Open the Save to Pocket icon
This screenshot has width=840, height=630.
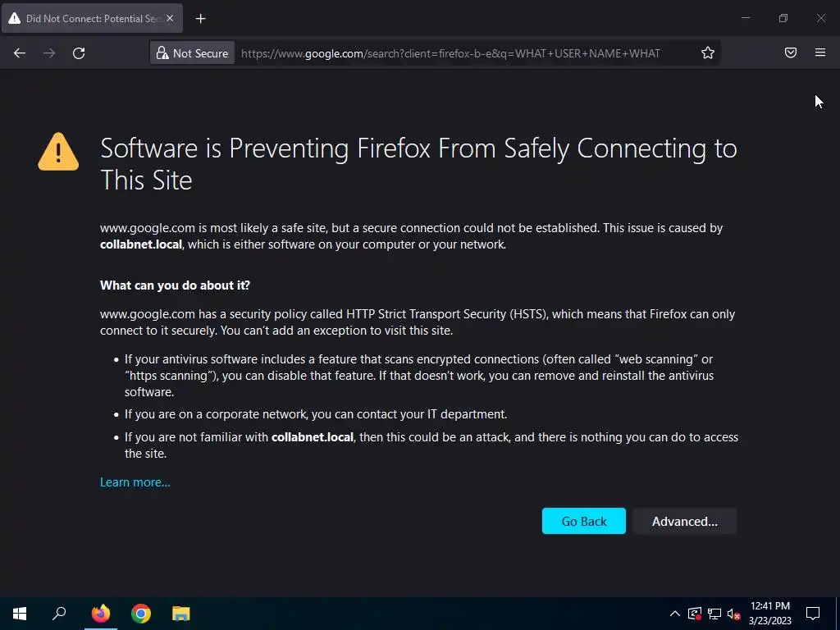click(x=790, y=52)
